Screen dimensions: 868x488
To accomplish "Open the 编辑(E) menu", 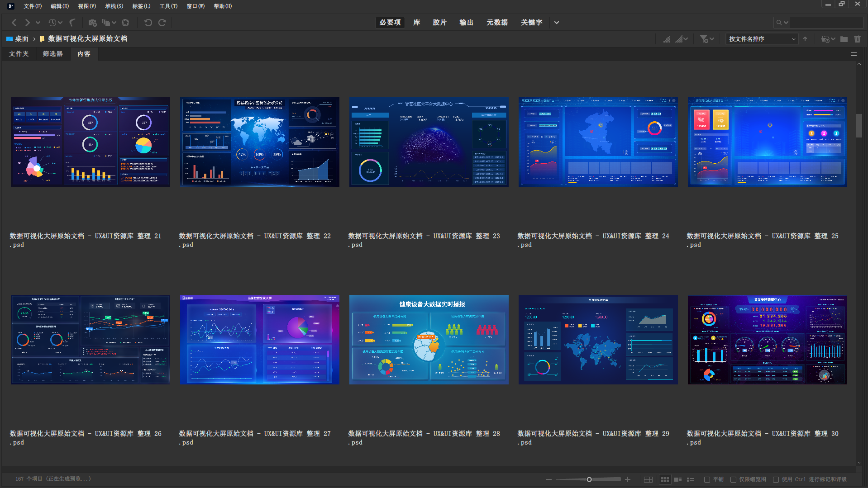I will [x=60, y=6].
